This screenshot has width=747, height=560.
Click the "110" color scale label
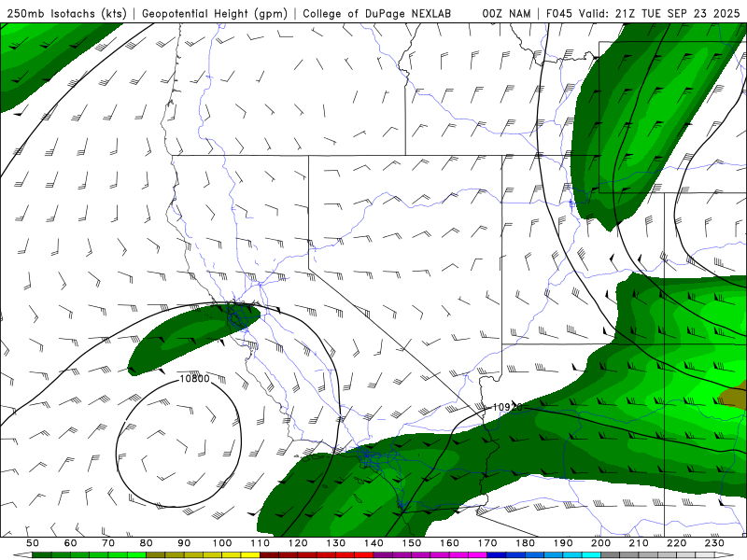(261, 543)
